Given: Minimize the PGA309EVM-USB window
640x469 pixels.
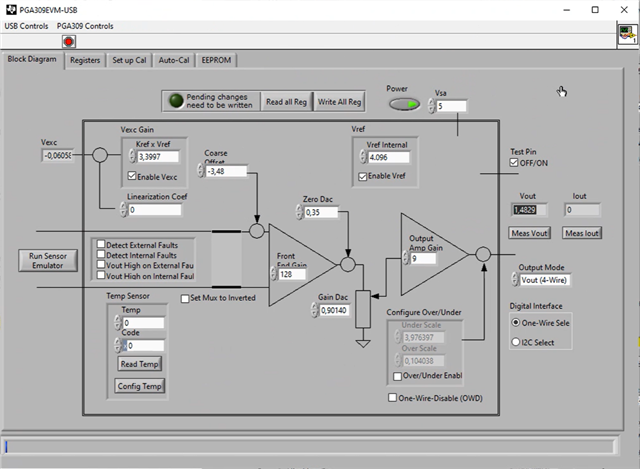Looking at the screenshot, I should [567, 10].
